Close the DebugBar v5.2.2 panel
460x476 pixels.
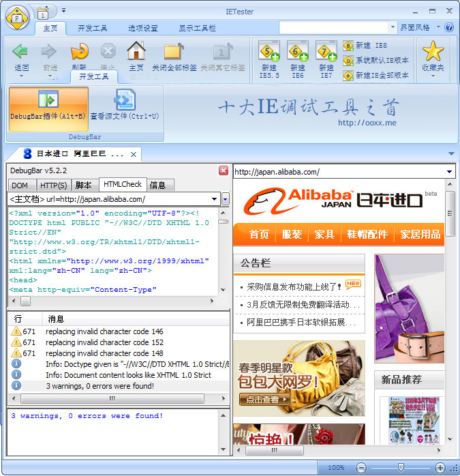224,170
